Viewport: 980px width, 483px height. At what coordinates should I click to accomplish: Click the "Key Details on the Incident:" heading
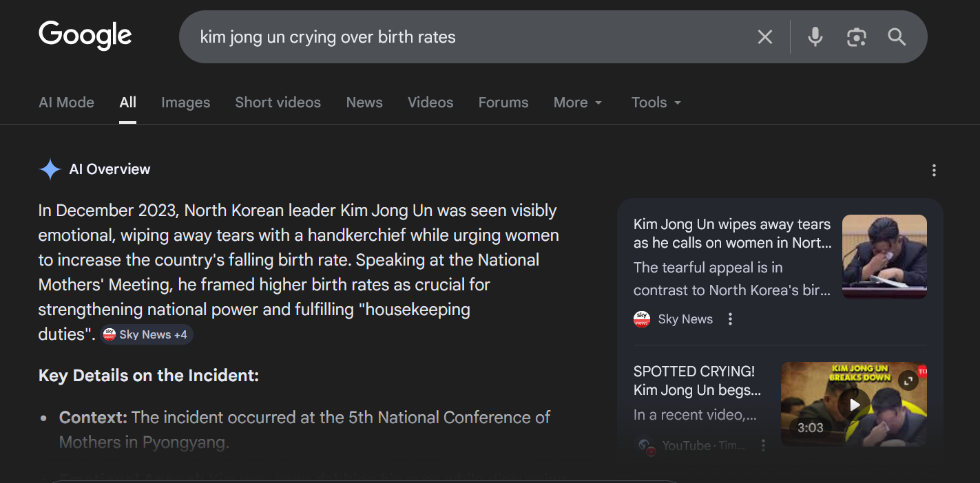point(149,376)
